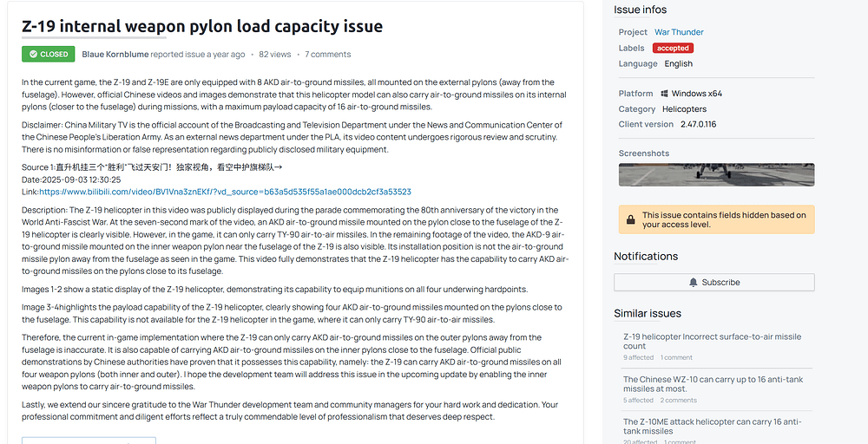
Task: Click the 'Similar issues' heading
Action: (648, 314)
